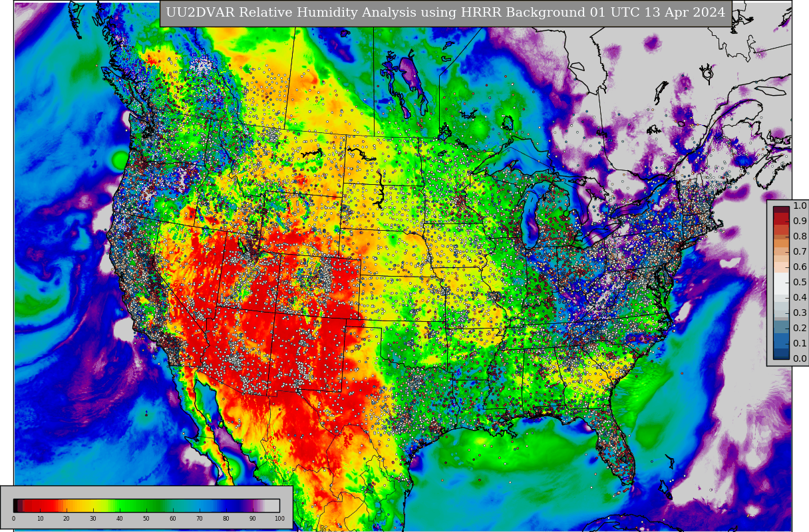Click the 0.6 label on right legend

[x=800, y=267]
